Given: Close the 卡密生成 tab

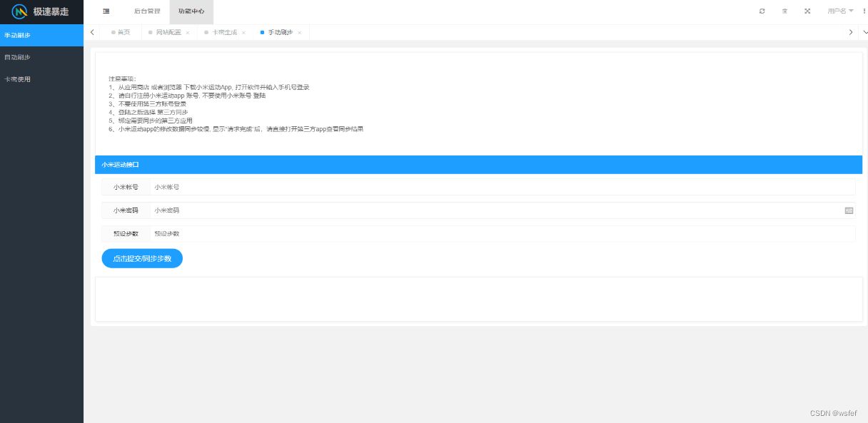Looking at the screenshot, I should click(x=243, y=33).
